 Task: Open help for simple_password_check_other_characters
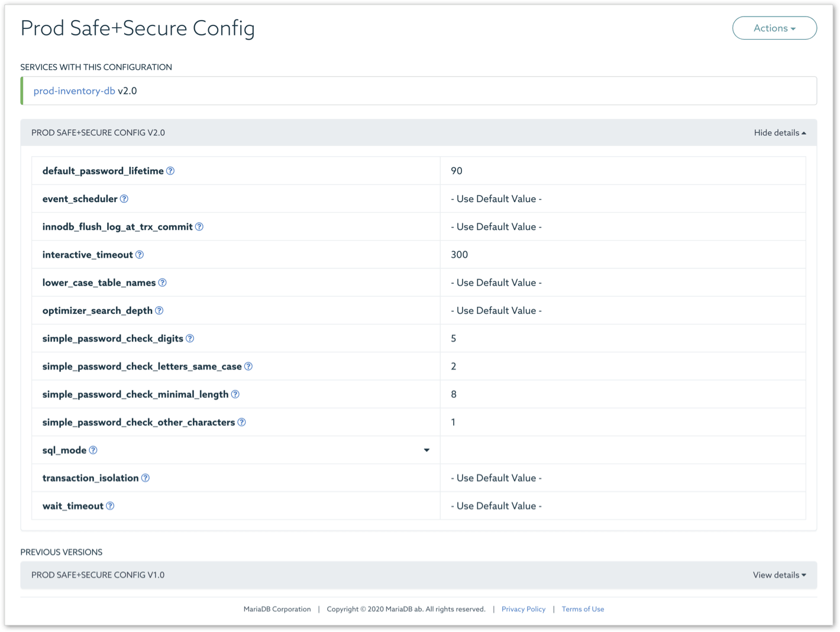(241, 422)
